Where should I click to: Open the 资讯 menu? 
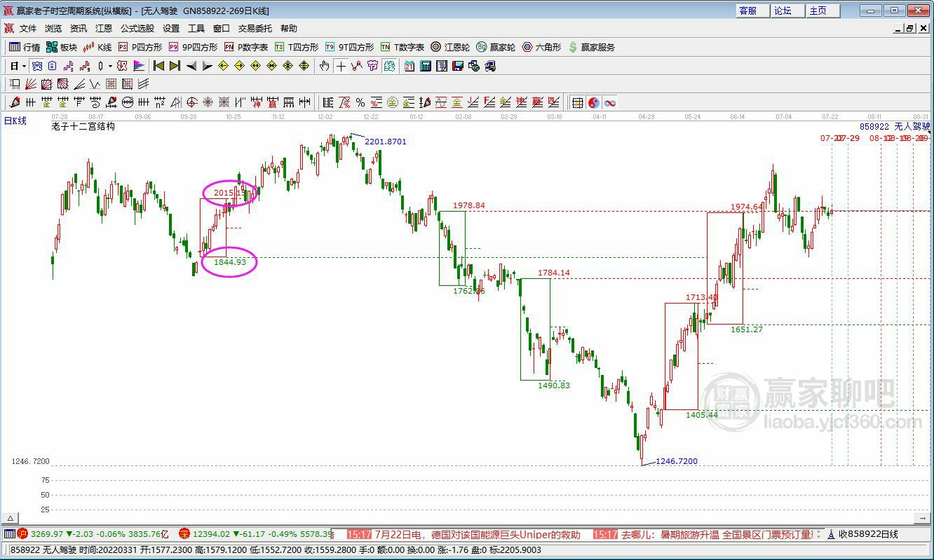79,29
